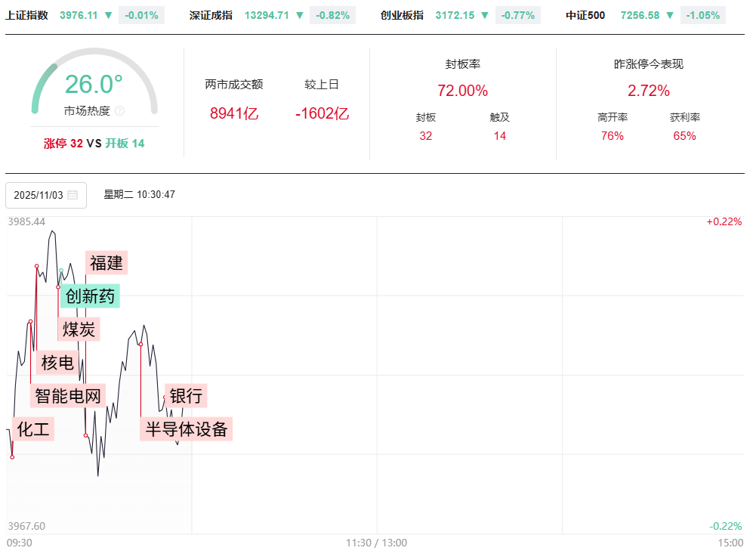This screenshot has height=557, width=756.
Task: Click the 福建 sector label on chart
Action: [106, 263]
